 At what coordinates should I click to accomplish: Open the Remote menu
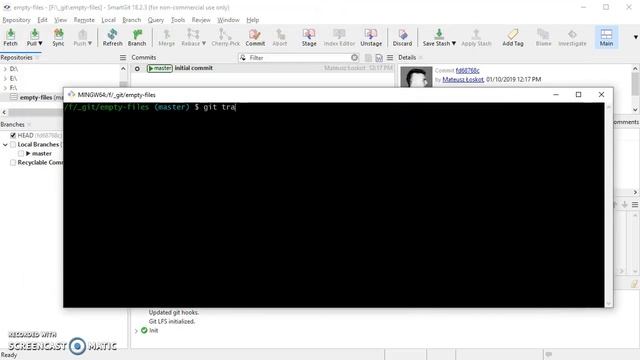point(84,20)
